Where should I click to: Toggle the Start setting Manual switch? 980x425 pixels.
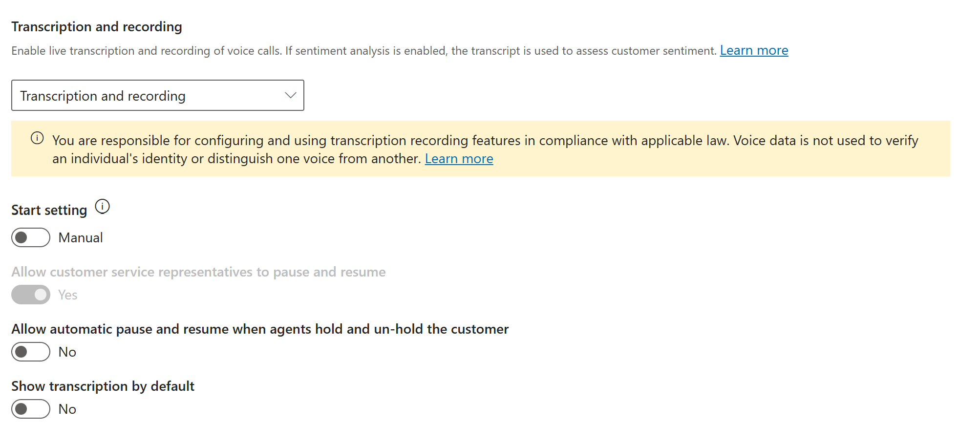[30, 237]
